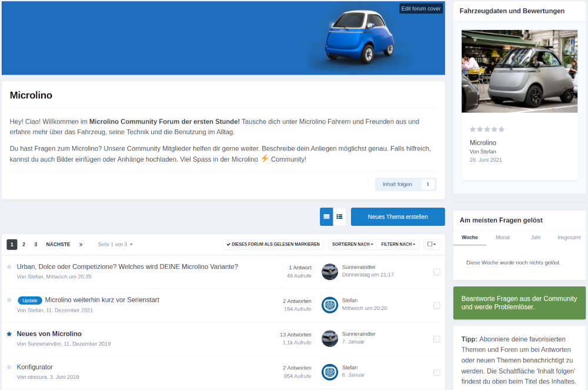The image size is (588, 390).
Task: Go to page 3 of the topic list
Action: (36, 245)
